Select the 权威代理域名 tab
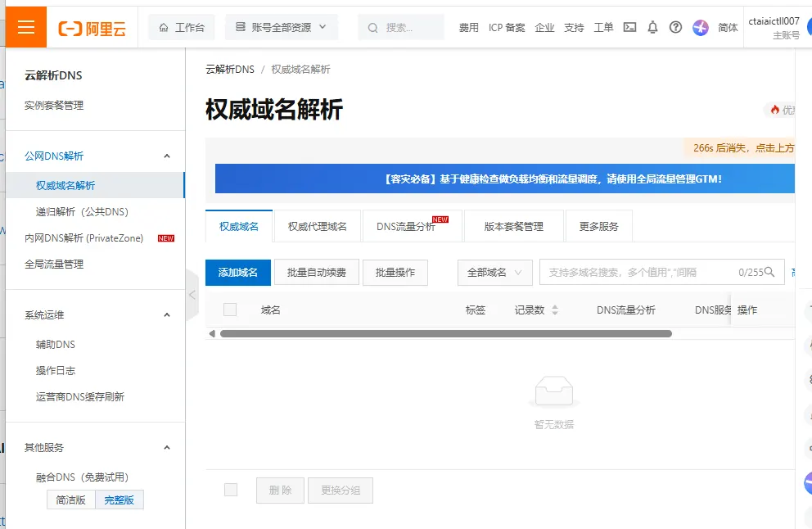 318,226
